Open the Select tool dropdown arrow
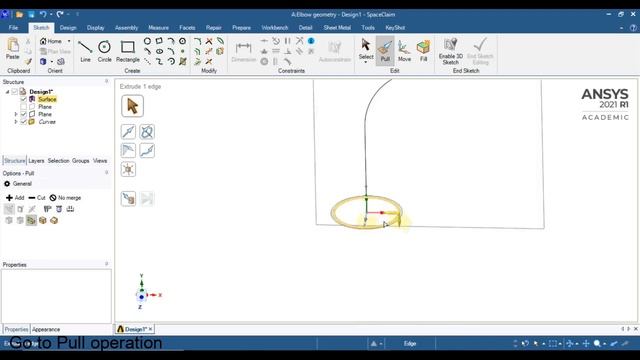Viewport: 640px width, 360px height. (366, 62)
